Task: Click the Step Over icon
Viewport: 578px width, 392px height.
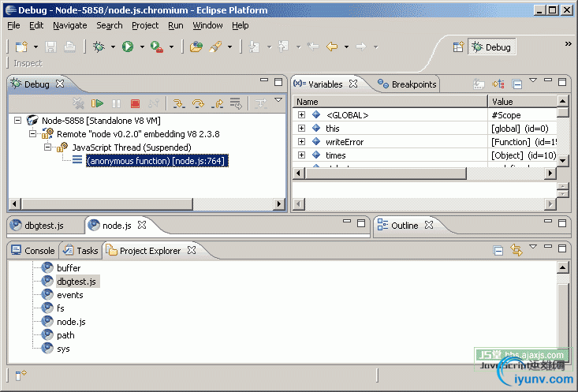Action: 199,103
